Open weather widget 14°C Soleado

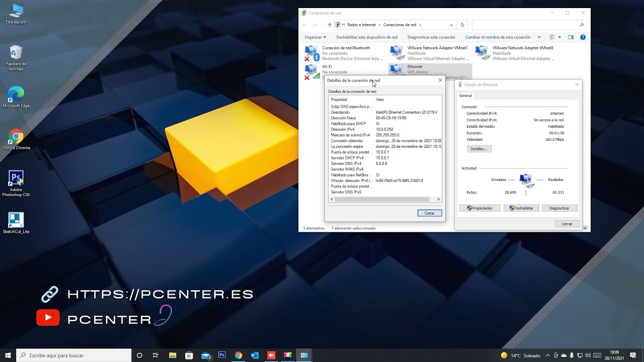click(521, 355)
